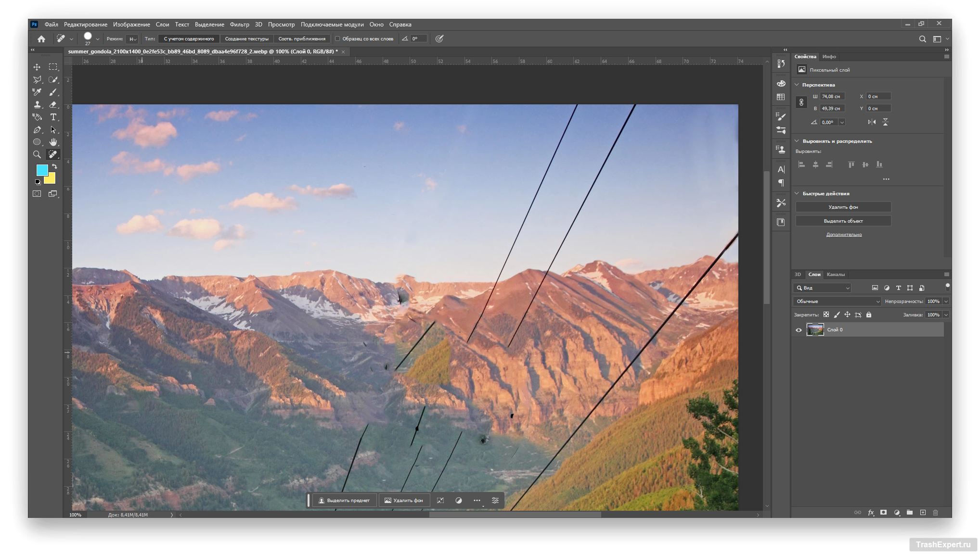Screen dimensions: 980x554
Task: Toggle width-height link constraint
Action: (x=801, y=102)
